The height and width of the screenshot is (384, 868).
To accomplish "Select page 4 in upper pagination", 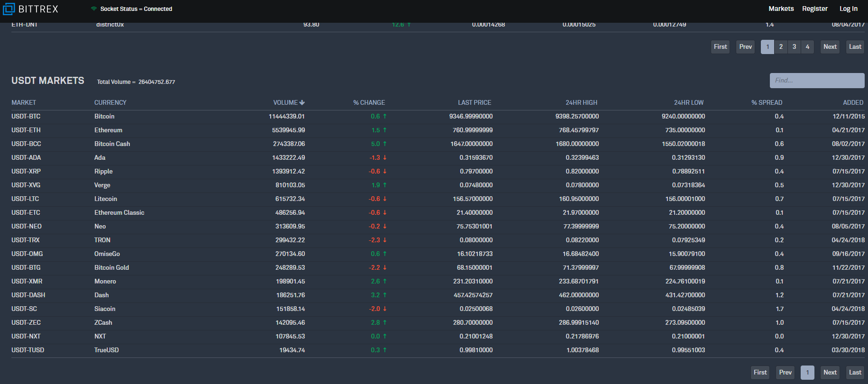I will click(807, 47).
